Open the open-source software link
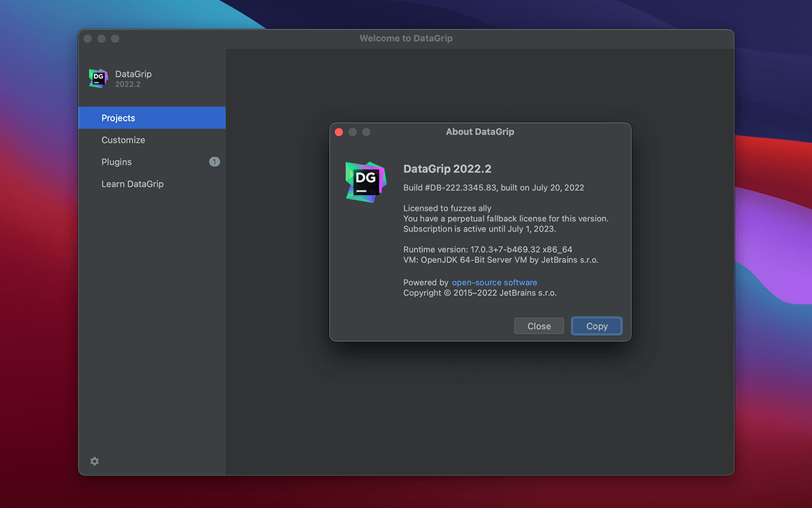Image resolution: width=812 pixels, height=508 pixels. [495, 282]
